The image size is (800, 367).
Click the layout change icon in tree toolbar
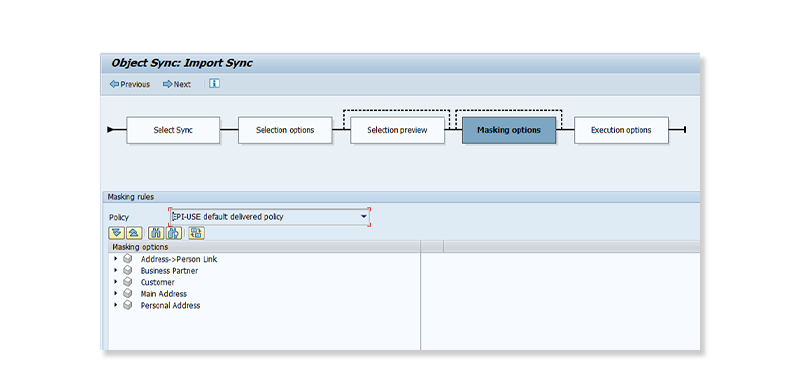point(196,233)
